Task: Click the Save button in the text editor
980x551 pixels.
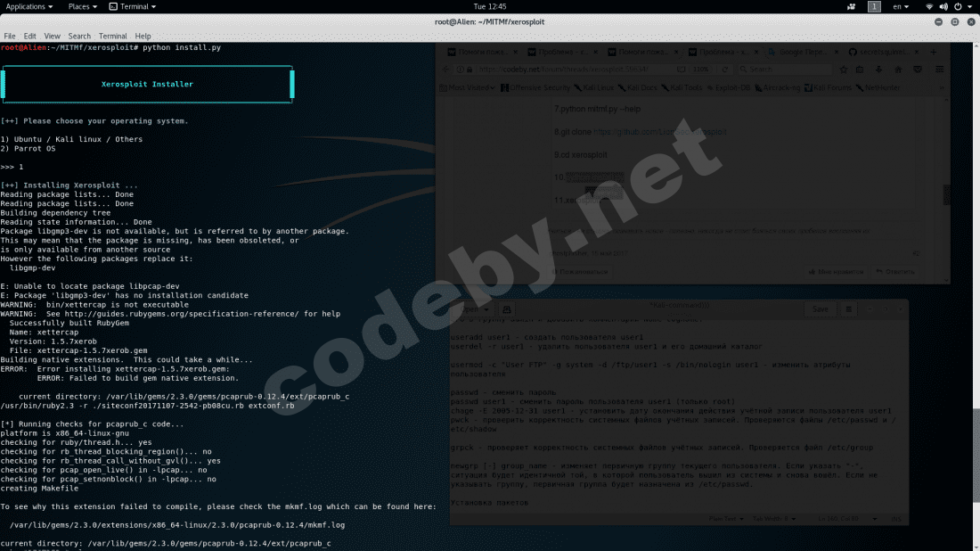Action: point(820,309)
